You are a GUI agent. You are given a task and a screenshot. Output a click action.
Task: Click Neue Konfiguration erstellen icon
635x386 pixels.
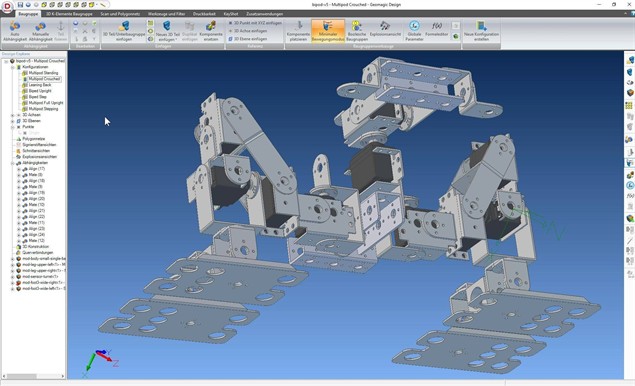pyautogui.click(x=482, y=31)
